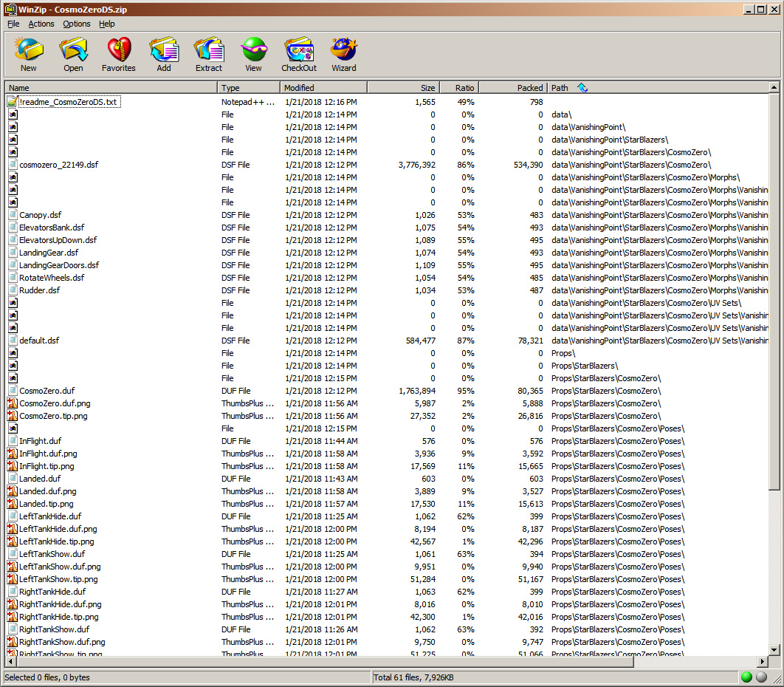784x687 pixels.
Task: Sort files by the Name column header
Action: [111, 88]
